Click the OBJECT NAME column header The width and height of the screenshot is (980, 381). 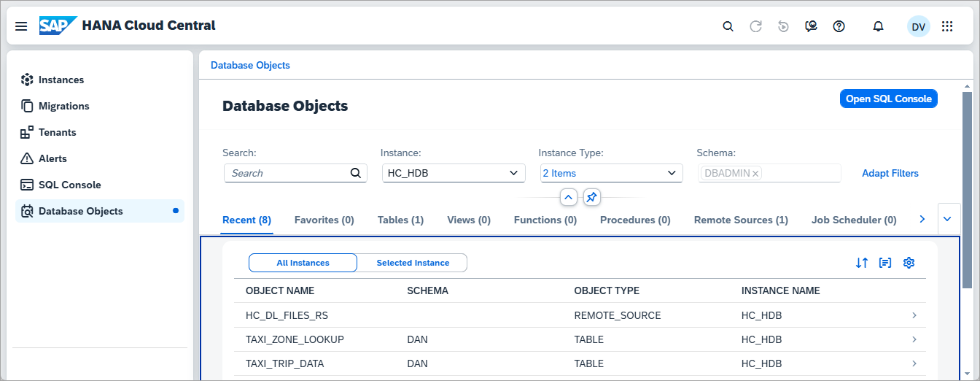pyautogui.click(x=280, y=290)
